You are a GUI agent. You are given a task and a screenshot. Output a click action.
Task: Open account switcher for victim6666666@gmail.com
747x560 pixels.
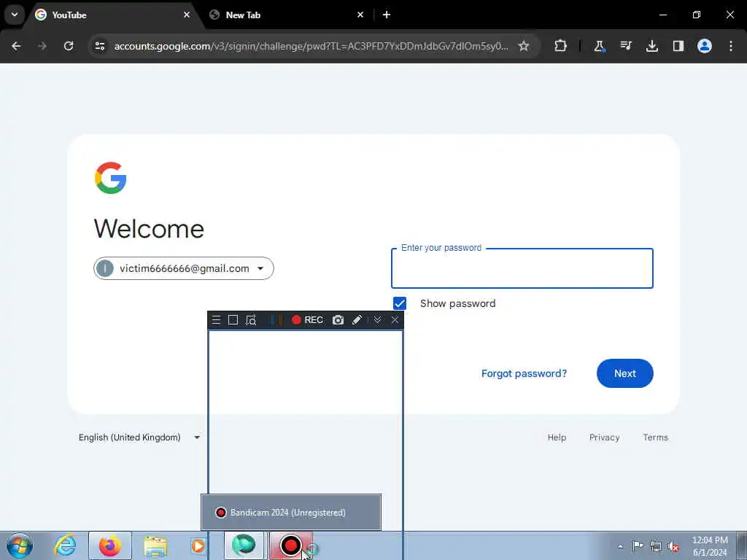coord(183,268)
